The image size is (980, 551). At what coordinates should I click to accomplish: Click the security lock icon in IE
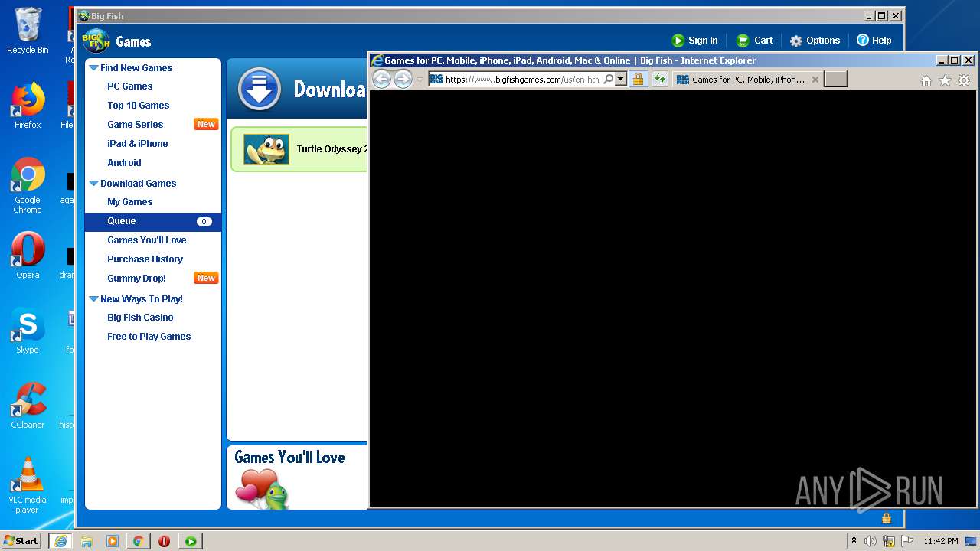click(x=638, y=79)
